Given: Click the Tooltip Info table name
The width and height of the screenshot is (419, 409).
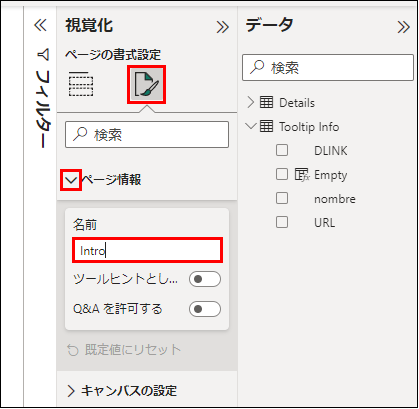Looking at the screenshot, I should [309, 127].
